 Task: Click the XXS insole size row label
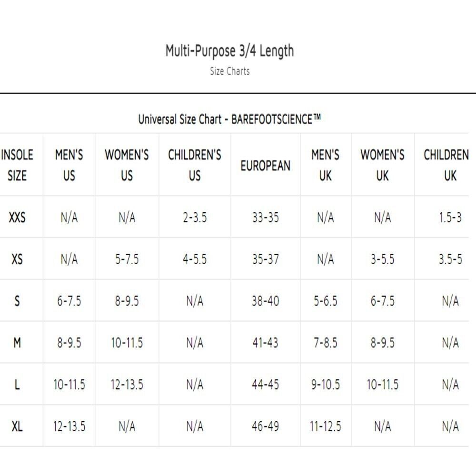click(17, 218)
